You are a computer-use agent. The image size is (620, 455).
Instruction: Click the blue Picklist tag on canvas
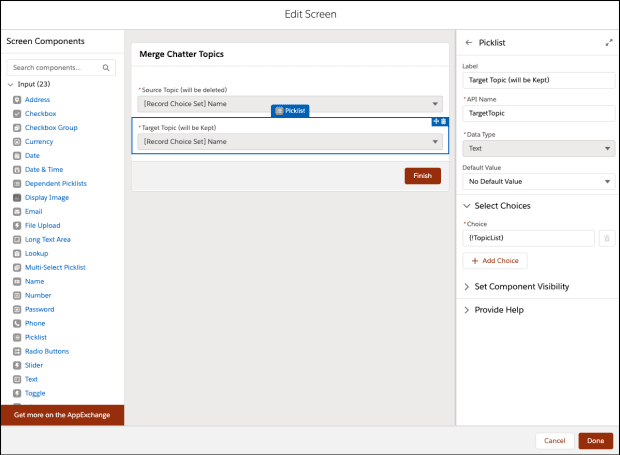(290, 111)
